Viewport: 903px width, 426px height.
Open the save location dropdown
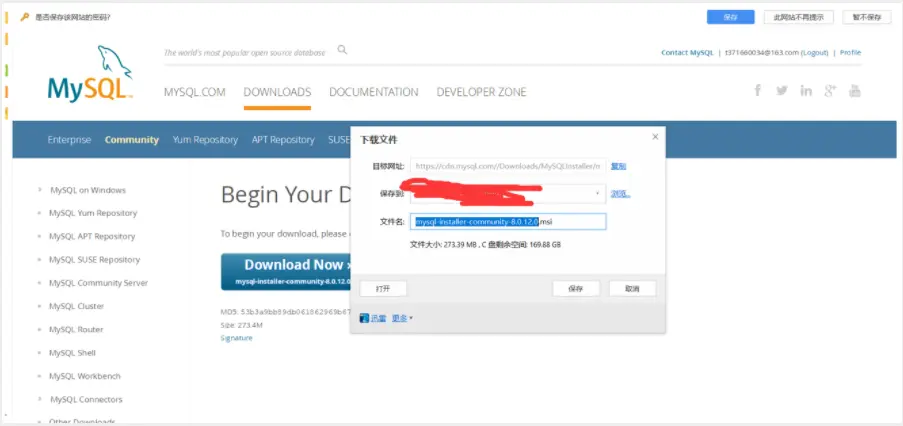pos(597,194)
